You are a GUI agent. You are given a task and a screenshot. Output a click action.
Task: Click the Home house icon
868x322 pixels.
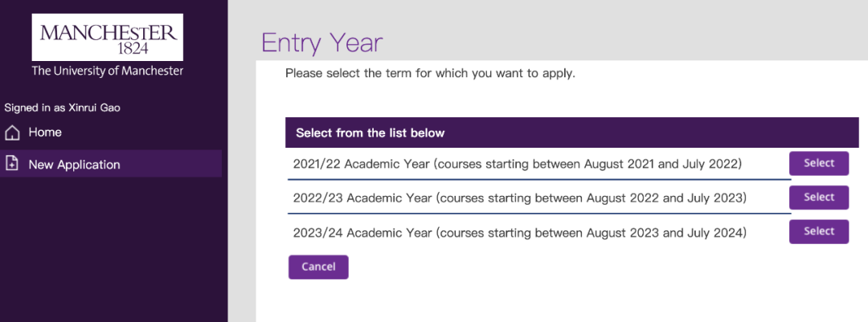point(12,132)
